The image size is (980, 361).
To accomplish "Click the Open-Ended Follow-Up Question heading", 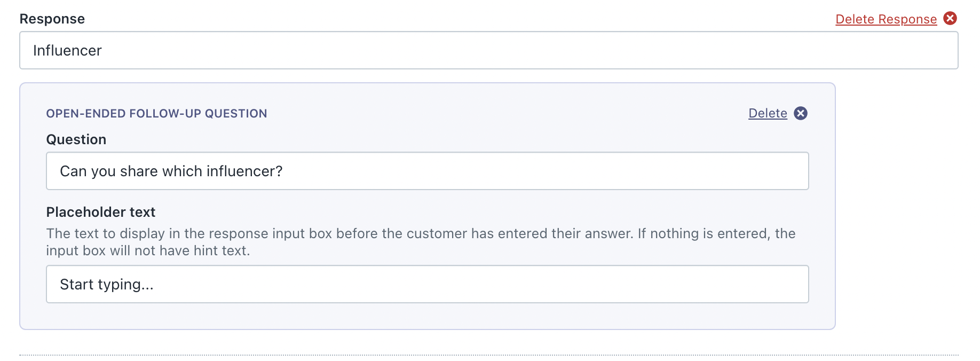I will (156, 113).
